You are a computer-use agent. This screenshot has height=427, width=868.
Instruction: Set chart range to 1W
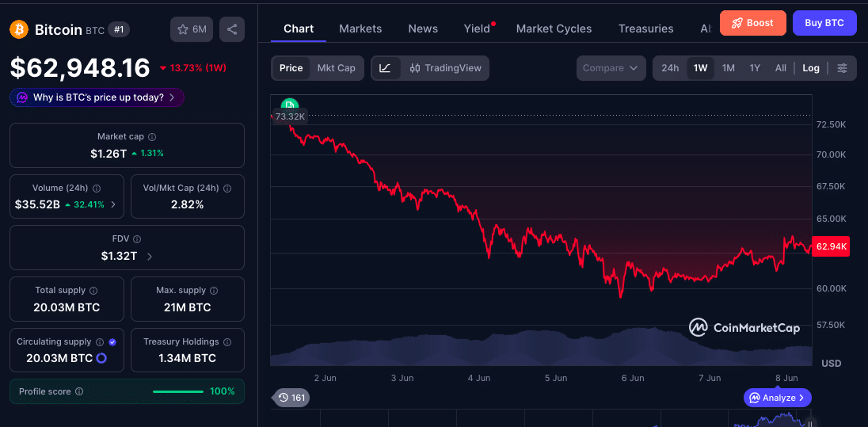(701, 68)
